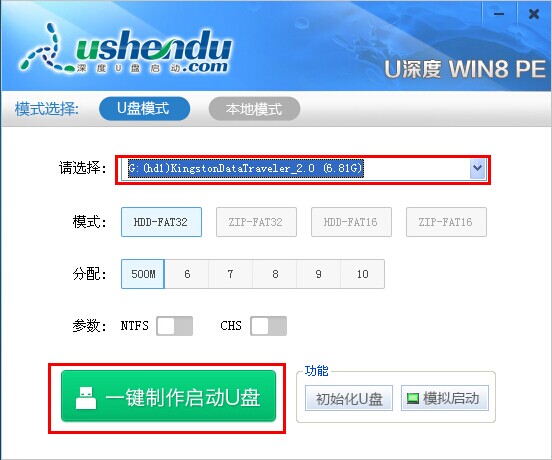This screenshot has width=552, height=460.
Task: Choose ZIP-FAT16 mode option
Action: click(x=446, y=222)
